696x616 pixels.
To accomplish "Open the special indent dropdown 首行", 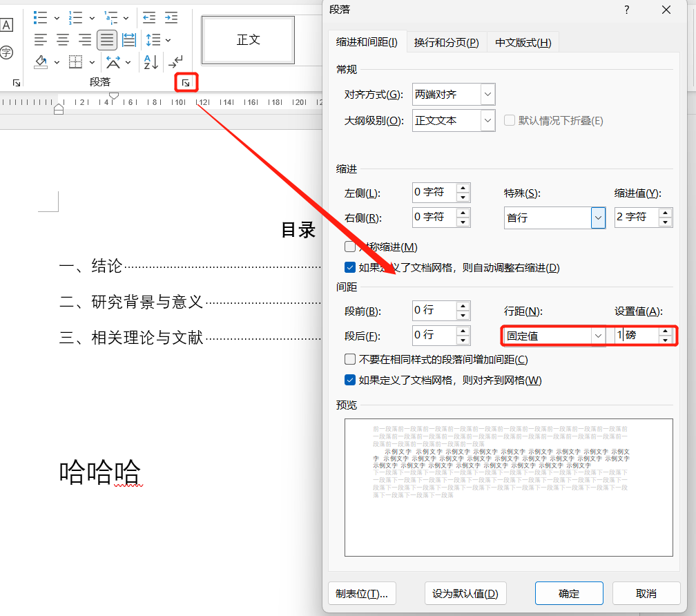I will (554, 218).
